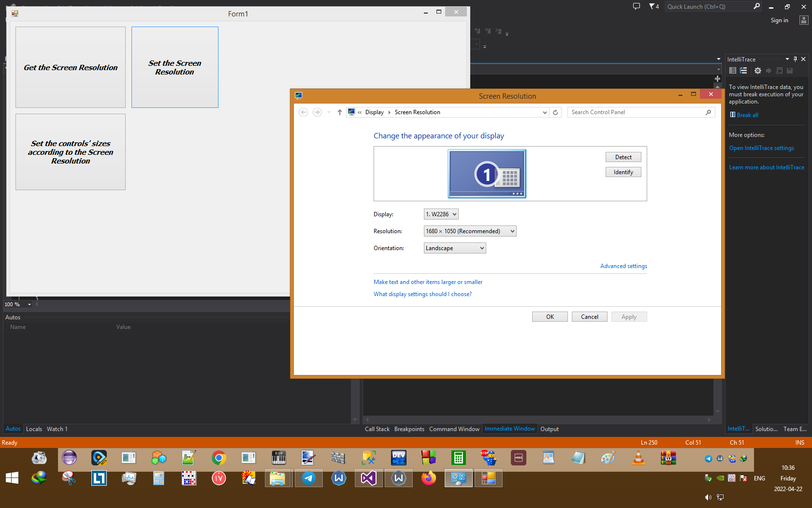Open WinRAR from the taskbar
Screen dimensions: 812x508
click(668, 458)
